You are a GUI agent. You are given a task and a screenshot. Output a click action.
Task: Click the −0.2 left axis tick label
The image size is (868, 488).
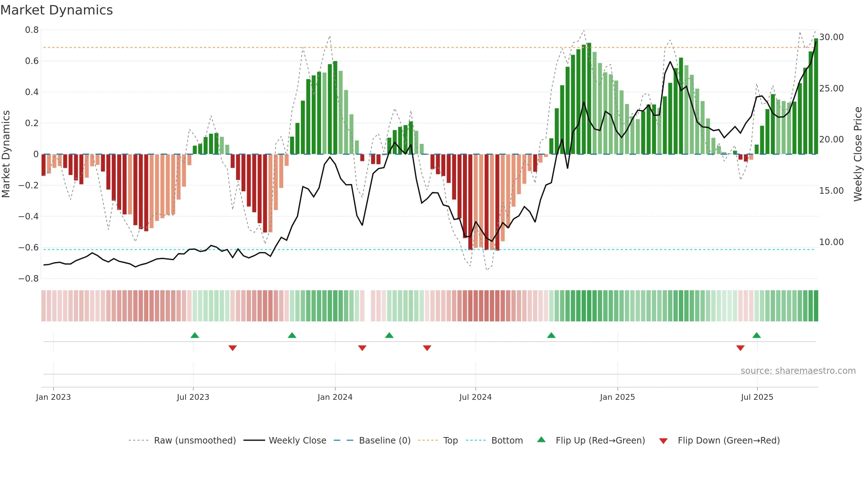tap(29, 185)
